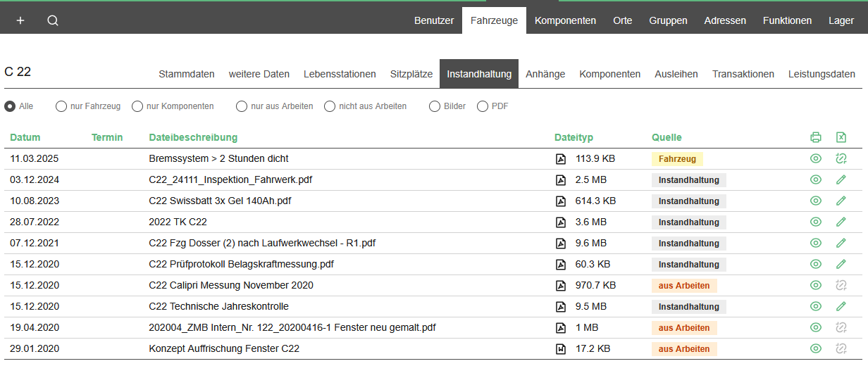Viewport: 868px width, 366px height.
Task: Click Word file icon for Konzept Auffrischung row
Action: (x=561, y=348)
